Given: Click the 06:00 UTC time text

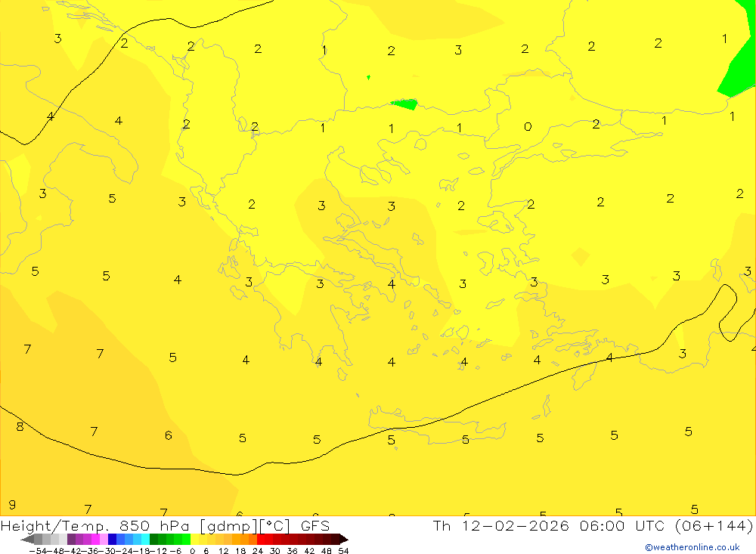Looking at the screenshot, I should pos(622,525).
